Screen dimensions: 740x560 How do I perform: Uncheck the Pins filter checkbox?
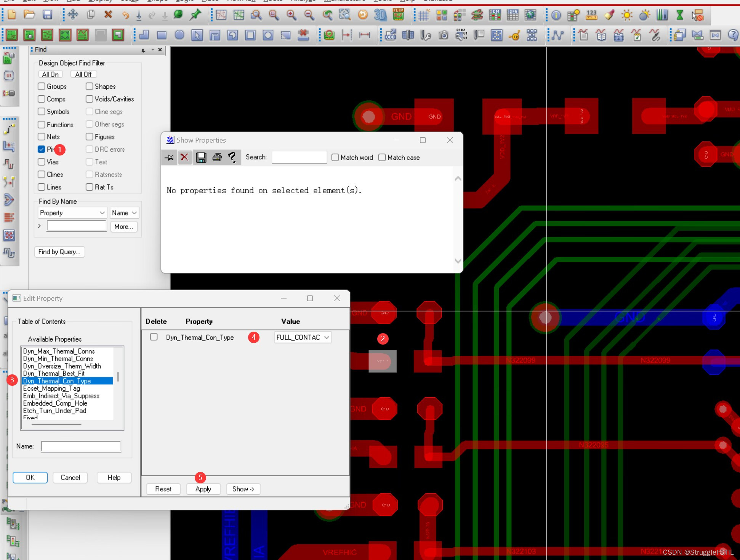click(x=42, y=149)
